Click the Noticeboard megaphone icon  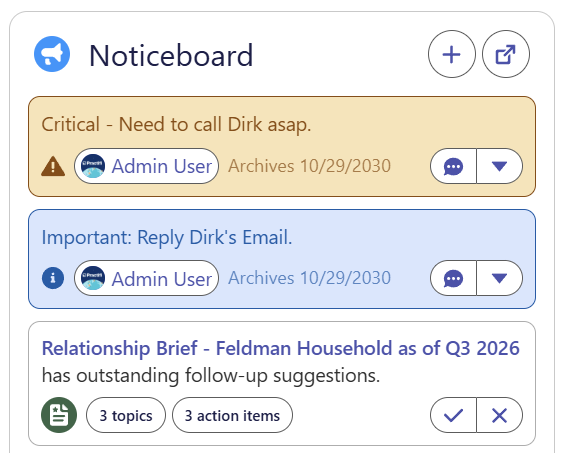pos(52,54)
